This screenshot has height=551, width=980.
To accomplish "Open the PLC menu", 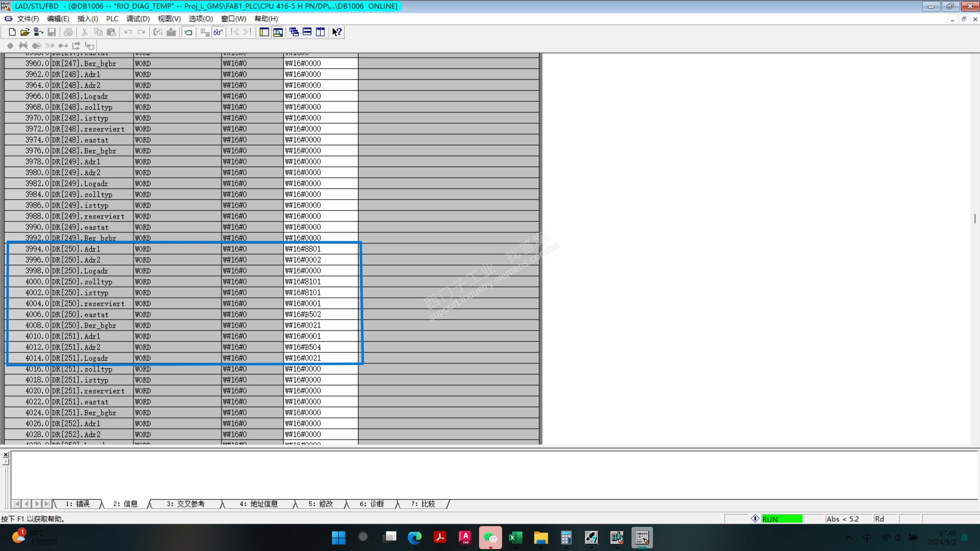I will point(112,19).
